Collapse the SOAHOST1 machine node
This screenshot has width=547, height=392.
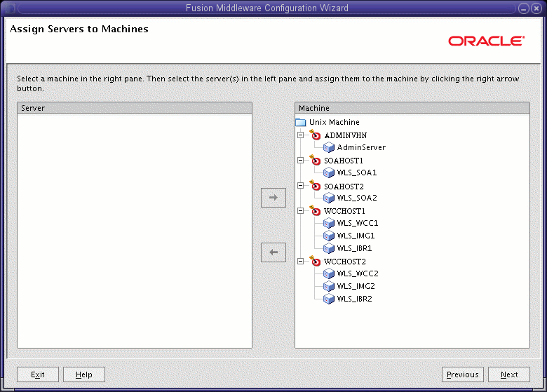(300, 161)
